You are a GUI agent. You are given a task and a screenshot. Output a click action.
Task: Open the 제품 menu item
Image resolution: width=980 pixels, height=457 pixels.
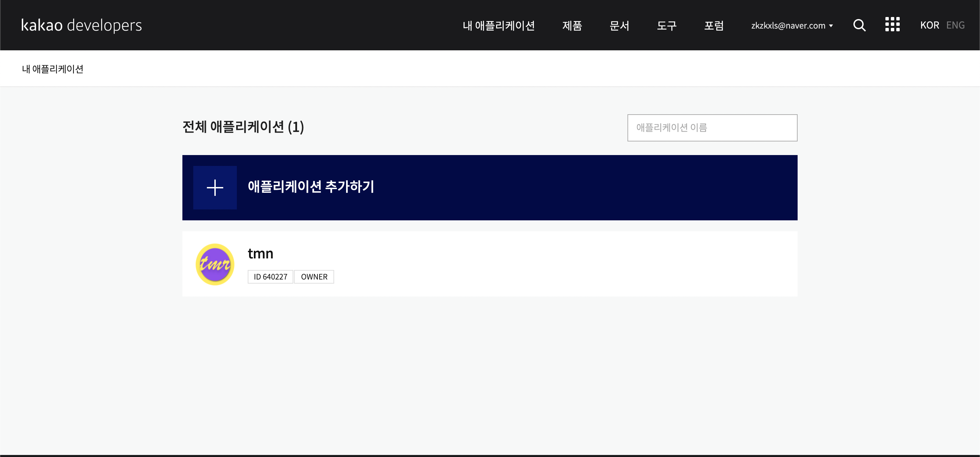click(x=572, y=26)
